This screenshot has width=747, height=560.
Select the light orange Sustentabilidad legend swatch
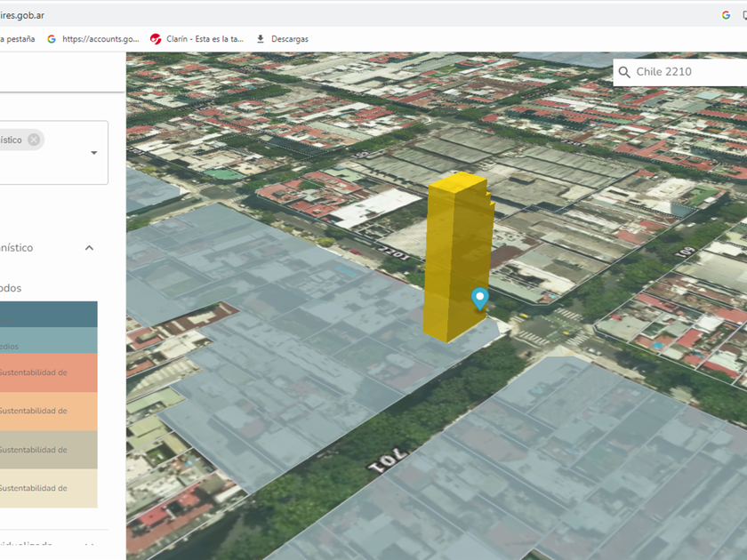pyautogui.click(x=48, y=411)
